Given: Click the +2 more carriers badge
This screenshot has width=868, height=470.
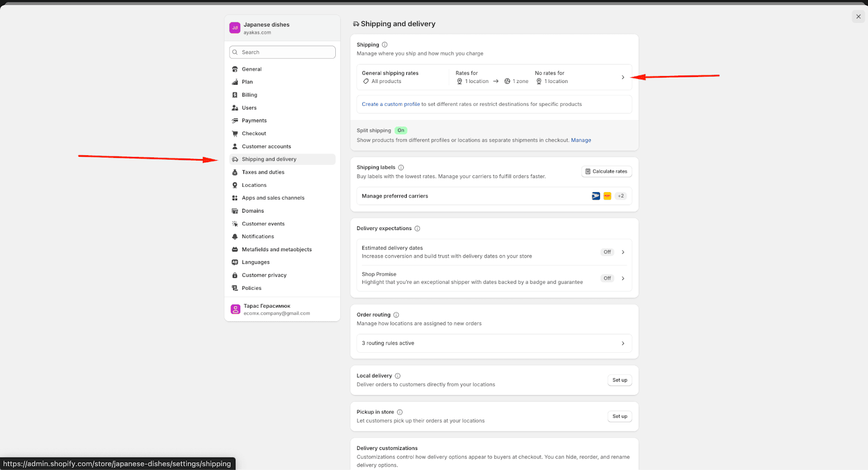Looking at the screenshot, I should 621,196.
